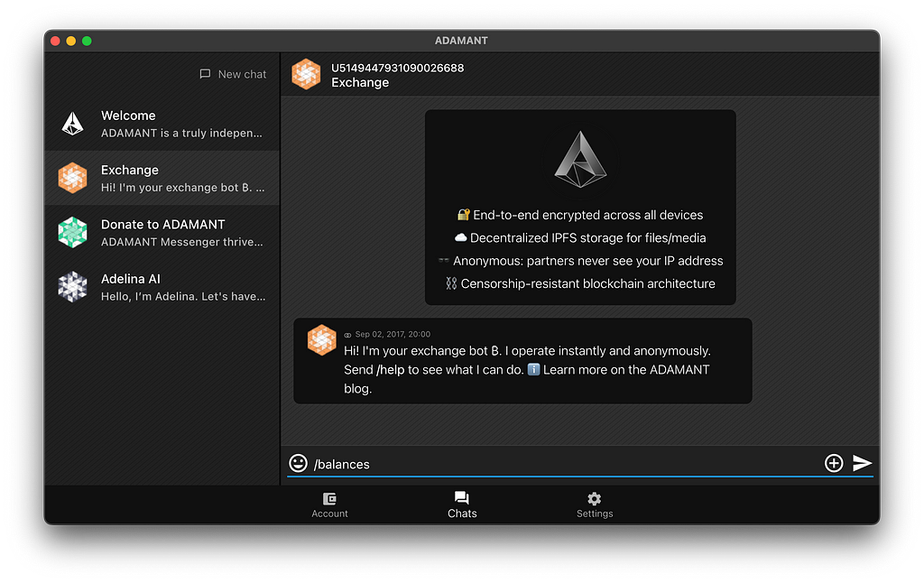
Task: Click the bot avatar beside the message
Action: 322,340
